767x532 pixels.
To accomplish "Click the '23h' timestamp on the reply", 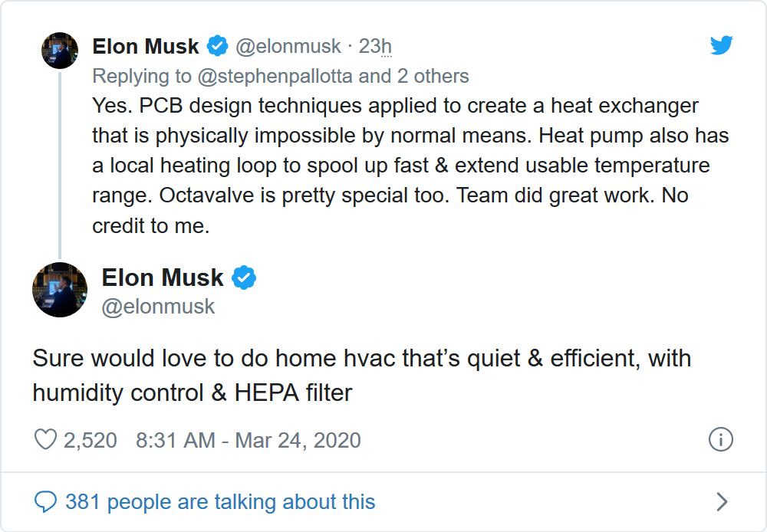I will pos(375,47).
